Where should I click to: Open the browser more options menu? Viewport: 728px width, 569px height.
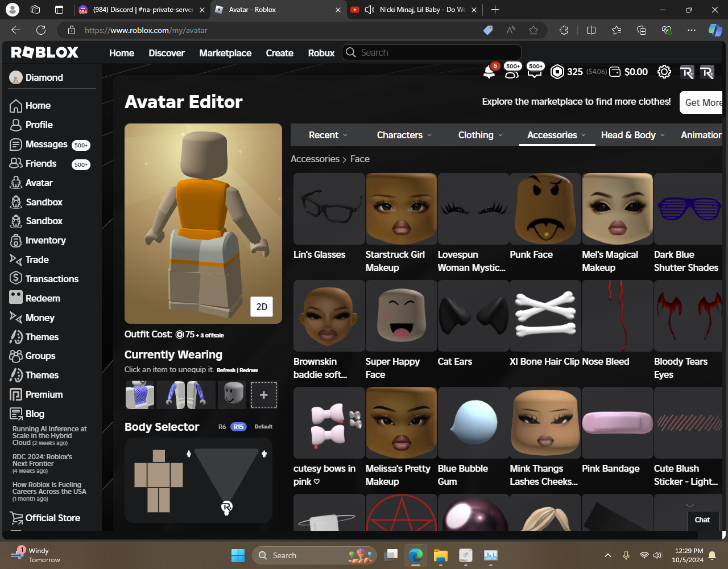click(691, 30)
